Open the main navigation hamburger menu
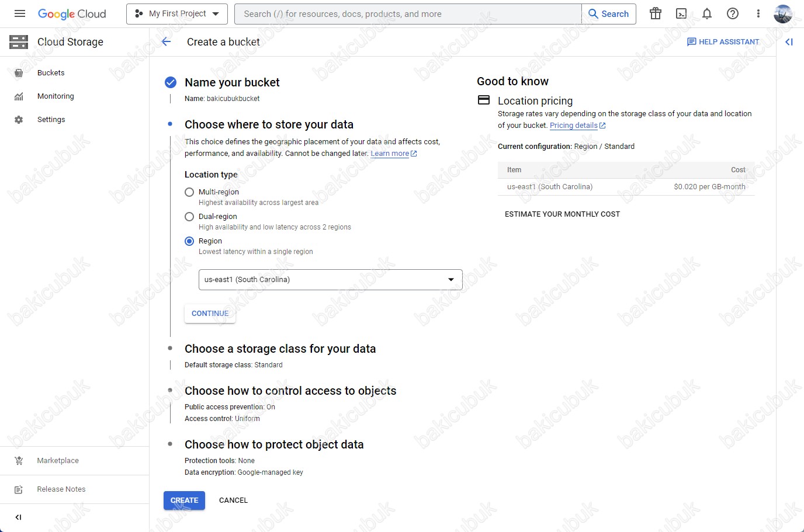This screenshot has width=804, height=532. click(20, 13)
